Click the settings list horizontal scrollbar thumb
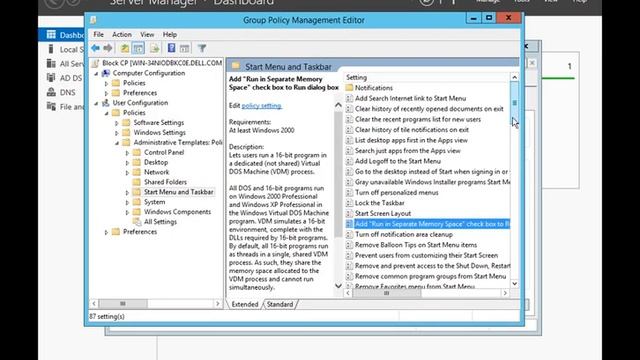640x360 pixels. [387, 293]
